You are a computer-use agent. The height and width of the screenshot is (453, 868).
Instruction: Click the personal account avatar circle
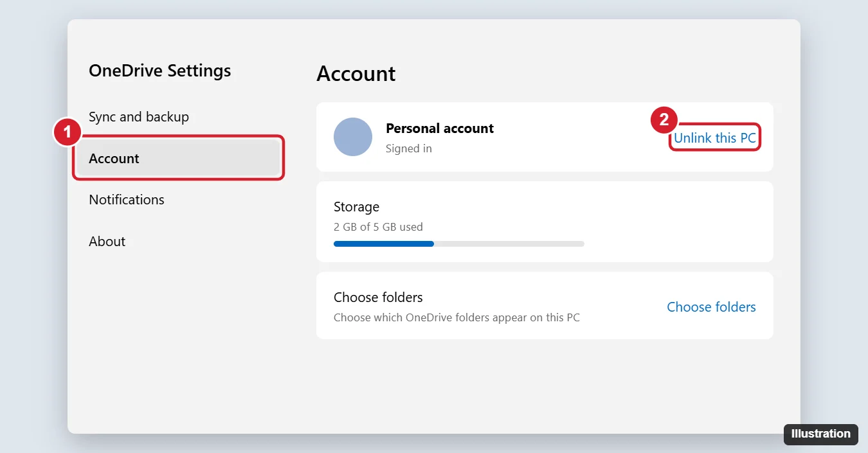pos(353,137)
